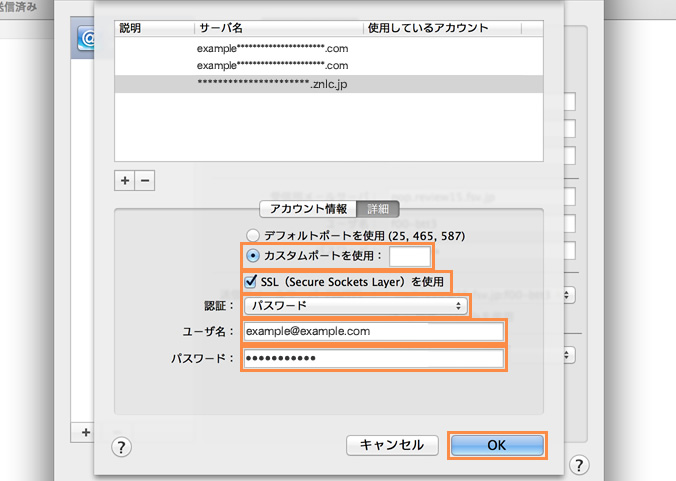Click the help icon in the background Accounts window

(579, 465)
